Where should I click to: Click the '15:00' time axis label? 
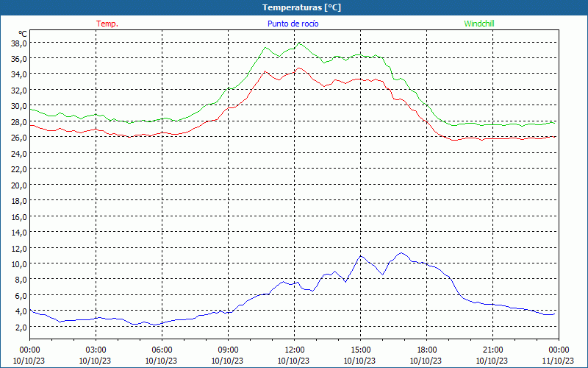click(360, 350)
